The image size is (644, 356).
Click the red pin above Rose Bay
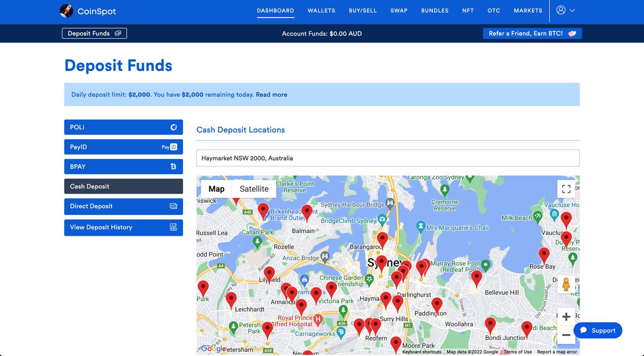(544, 256)
